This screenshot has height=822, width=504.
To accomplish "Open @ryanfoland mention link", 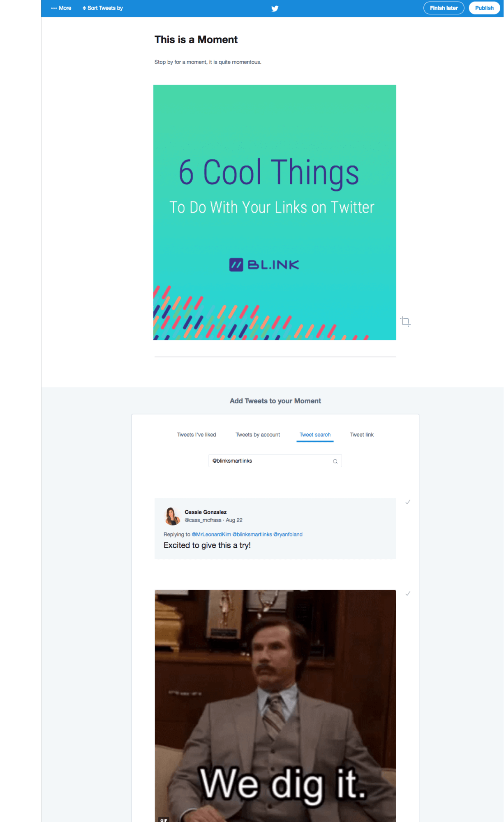I will [288, 535].
